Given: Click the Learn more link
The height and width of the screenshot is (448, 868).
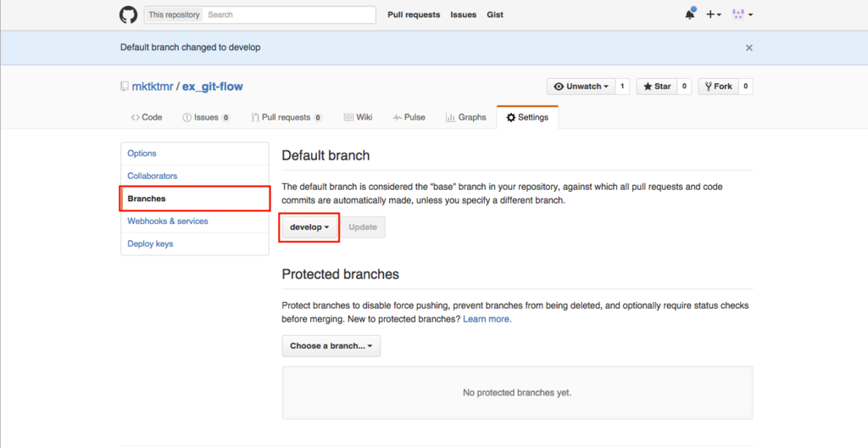Looking at the screenshot, I should click(487, 319).
